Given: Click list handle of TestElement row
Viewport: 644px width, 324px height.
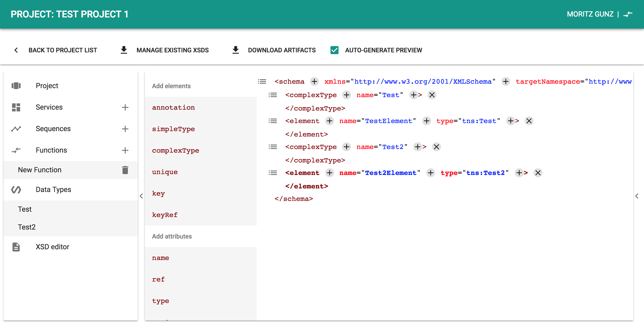Looking at the screenshot, I should [273, 121].
